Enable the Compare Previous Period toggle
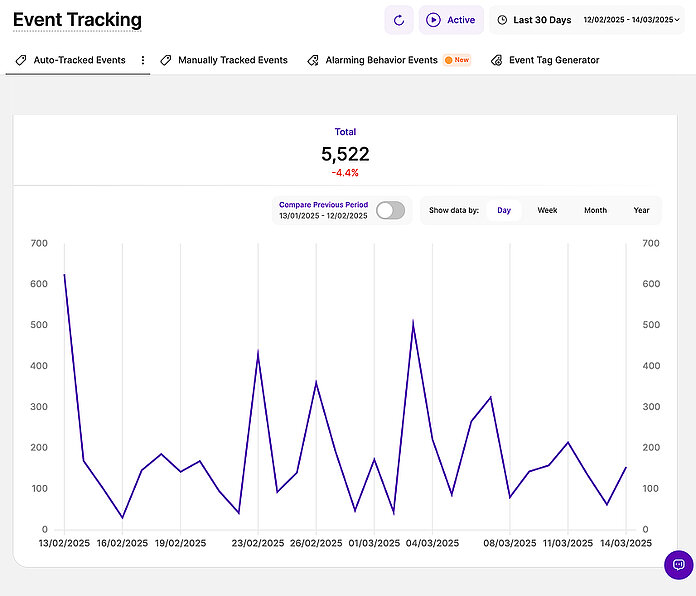This screenshot has height=596, width=696. 391,210
